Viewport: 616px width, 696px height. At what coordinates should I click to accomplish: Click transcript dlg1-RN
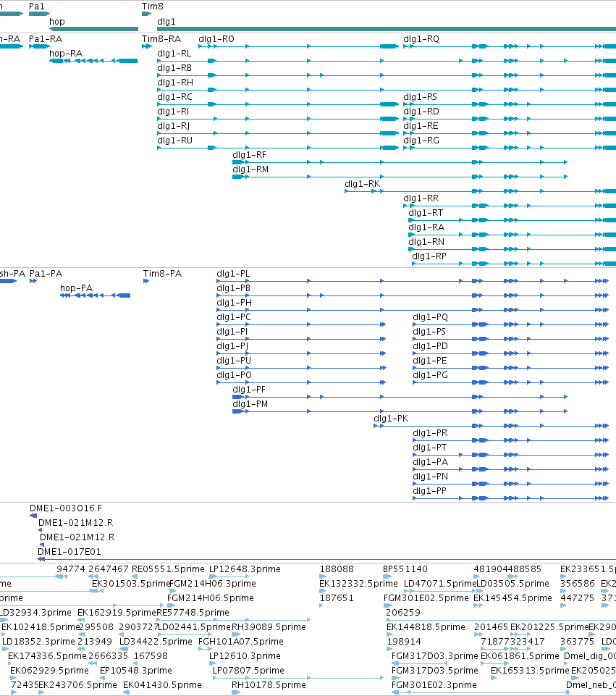(x=512, y=249)
